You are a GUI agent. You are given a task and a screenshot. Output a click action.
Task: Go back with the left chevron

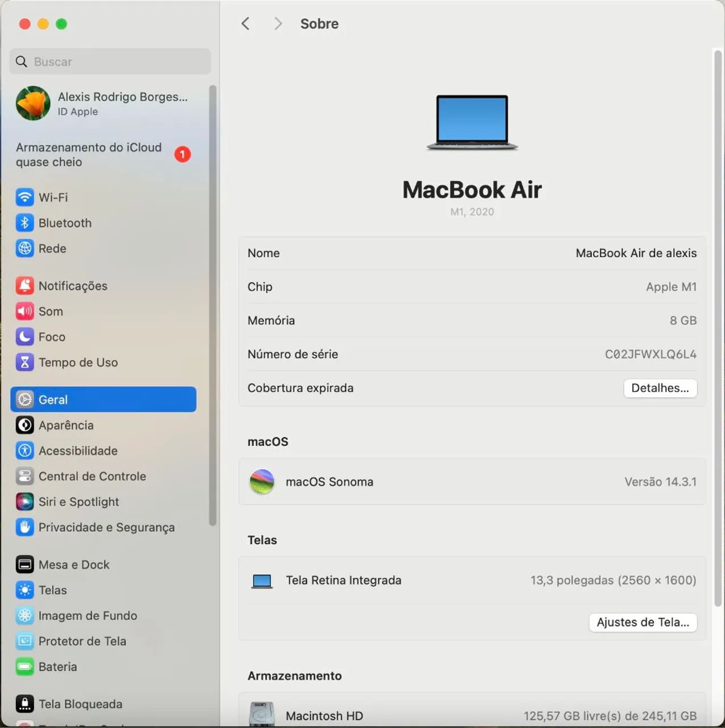245,23
